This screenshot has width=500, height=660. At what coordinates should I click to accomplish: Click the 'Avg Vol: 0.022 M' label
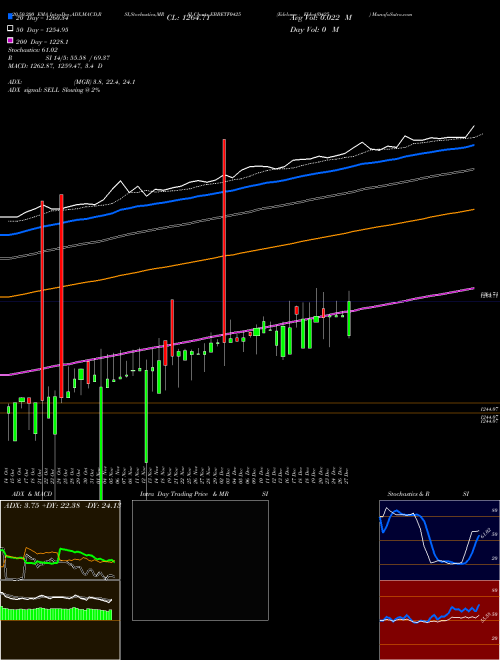[321, 18]
